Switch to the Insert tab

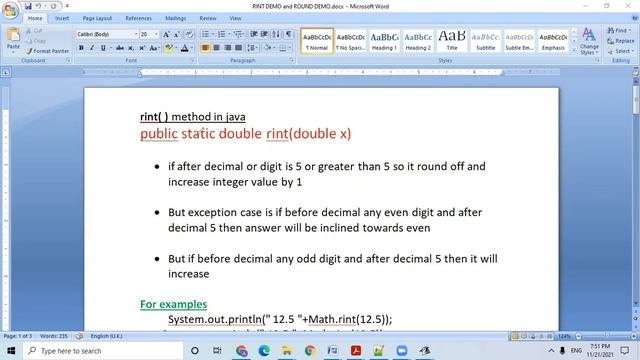(62, 18)
